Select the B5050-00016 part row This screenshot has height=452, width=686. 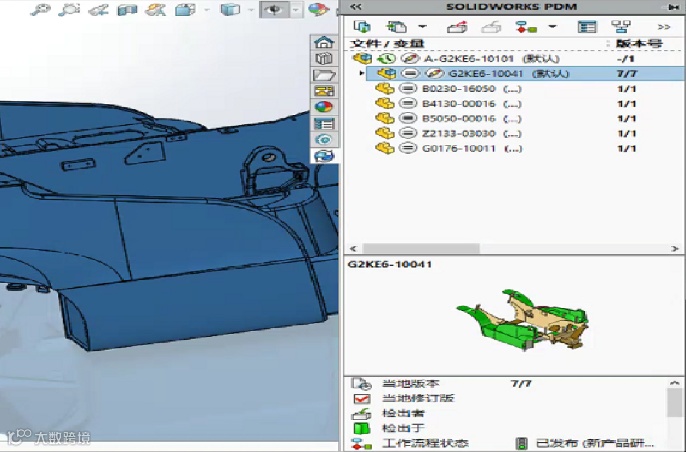(x=514, y=119)
